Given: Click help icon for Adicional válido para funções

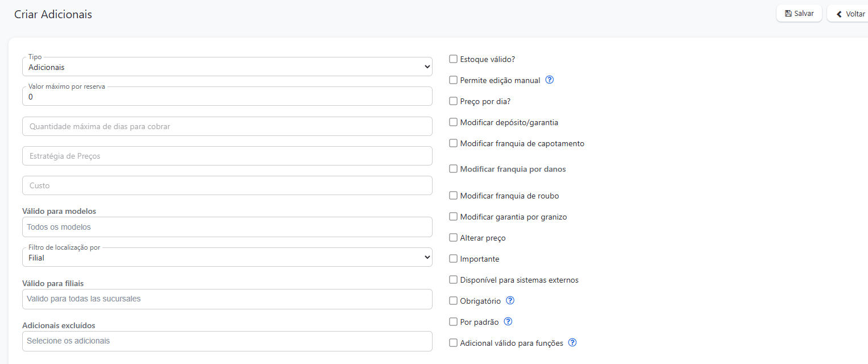Looking at the screenshot, I should 572,342.
